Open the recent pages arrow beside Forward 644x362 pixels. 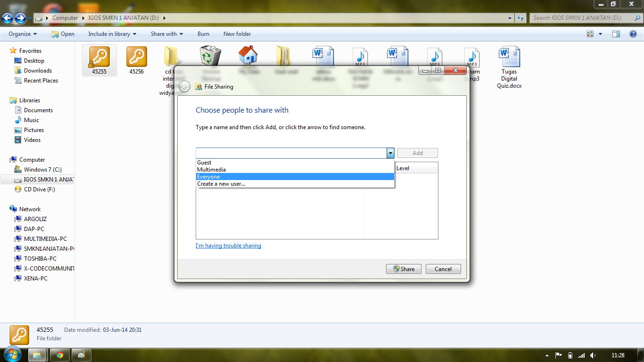tap(30, 18)
